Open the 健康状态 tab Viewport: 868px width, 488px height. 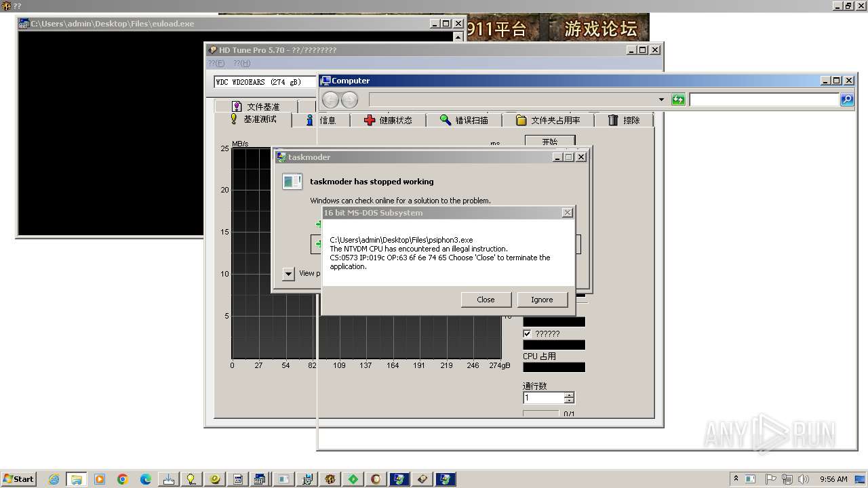(388, 120)
